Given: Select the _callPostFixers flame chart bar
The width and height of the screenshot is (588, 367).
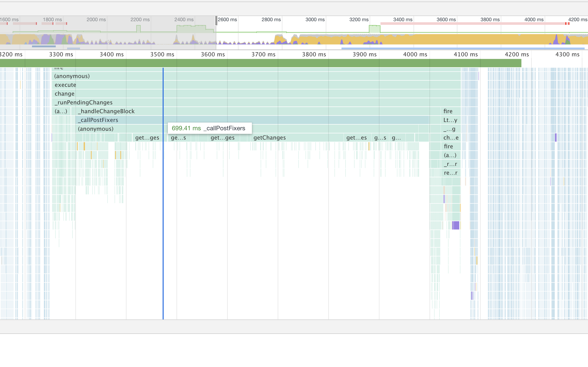Looking at the screenshot, I should (x=253, y=120).
